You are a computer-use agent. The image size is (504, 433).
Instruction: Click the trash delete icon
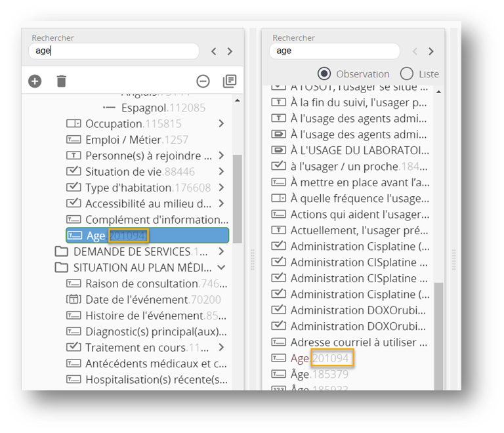click(61, 81)
